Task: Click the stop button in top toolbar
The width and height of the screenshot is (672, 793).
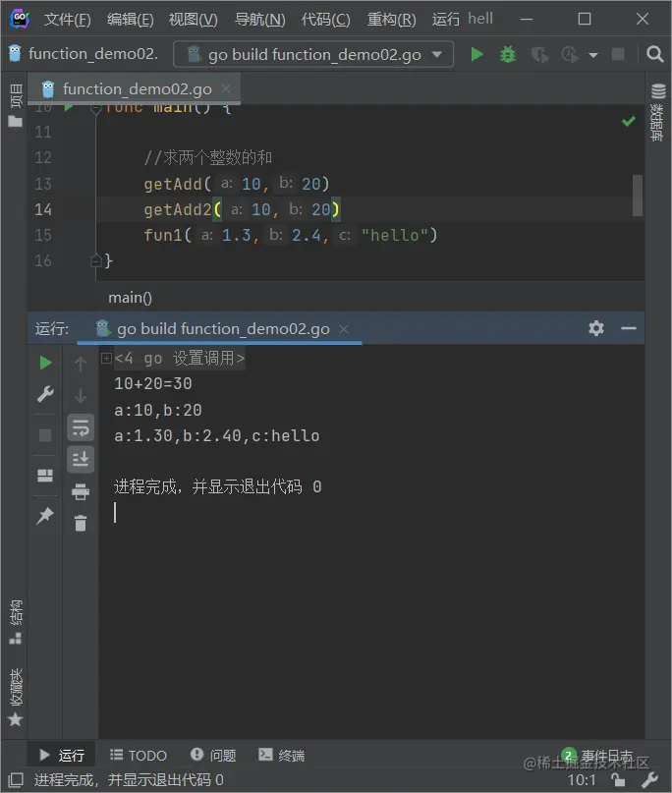Action: (x=618, y=54)
